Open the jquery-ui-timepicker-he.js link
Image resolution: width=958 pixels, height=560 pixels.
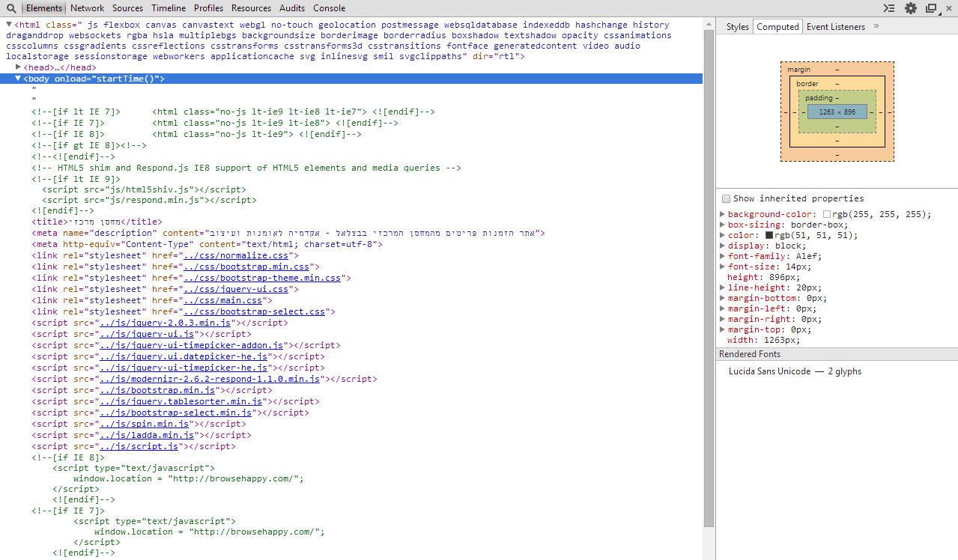pyautogui.click(x=182, y=368)
